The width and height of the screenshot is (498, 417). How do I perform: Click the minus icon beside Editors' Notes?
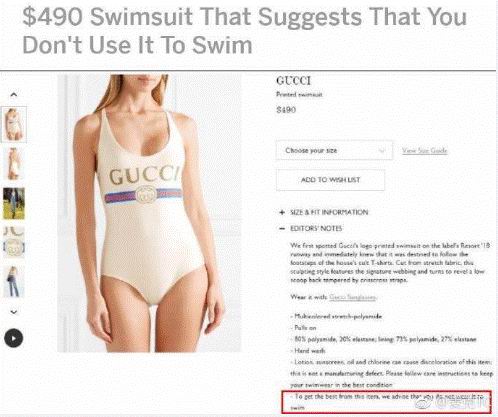click(282, 229)
